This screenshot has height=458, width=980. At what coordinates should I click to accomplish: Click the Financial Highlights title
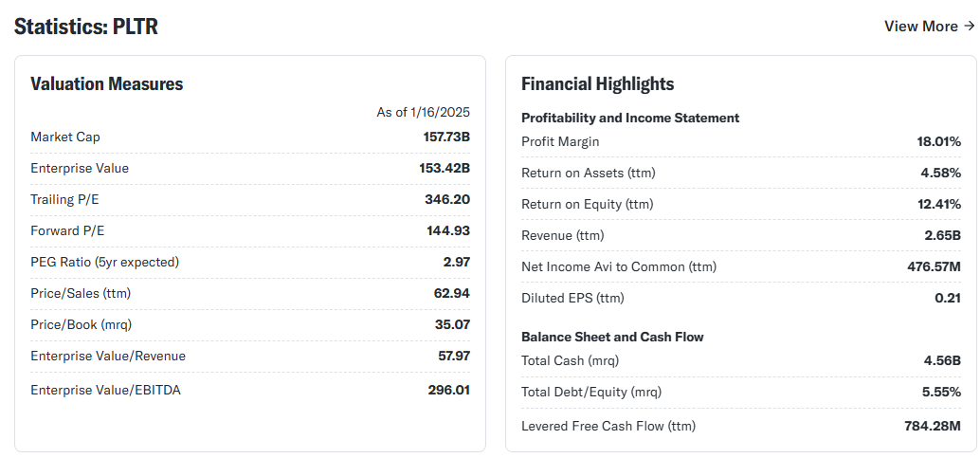coord(597,83)
